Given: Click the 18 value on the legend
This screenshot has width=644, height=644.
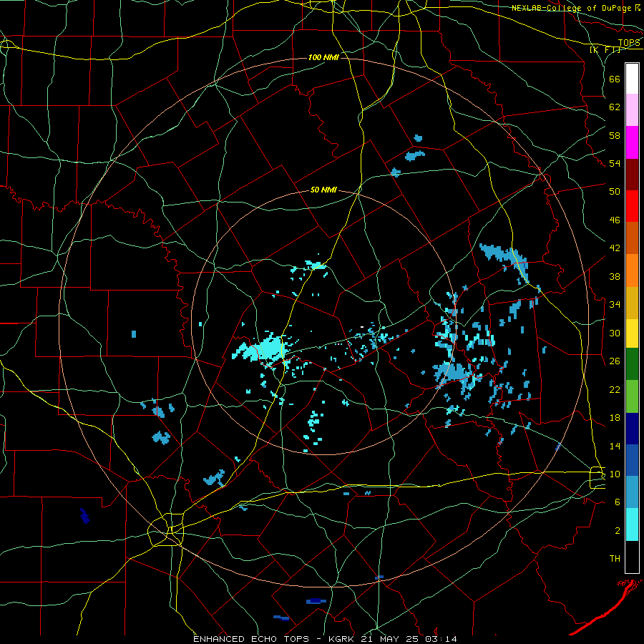Looking at the screenshot, I should [x=615, y=418].
